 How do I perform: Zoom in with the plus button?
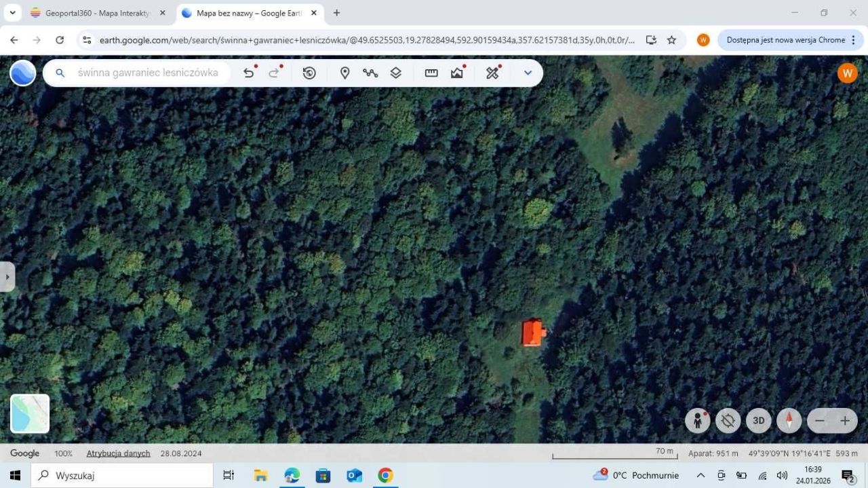[845, 421]
